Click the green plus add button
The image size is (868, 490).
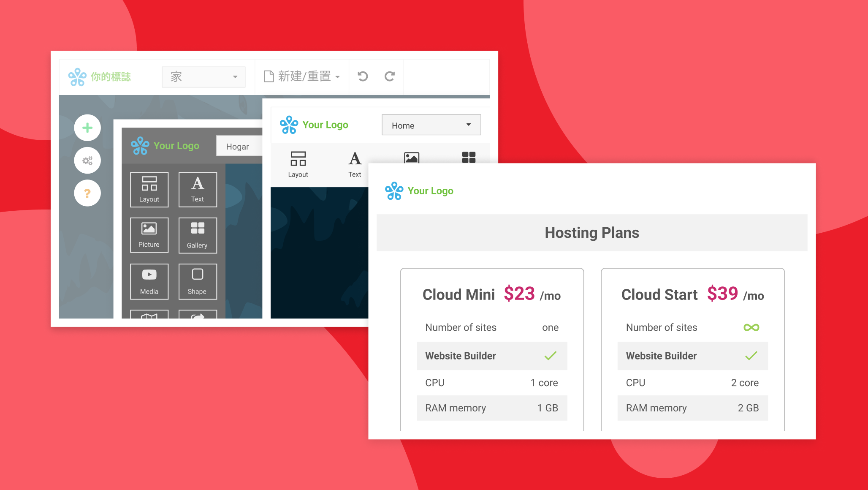[87, 128]
